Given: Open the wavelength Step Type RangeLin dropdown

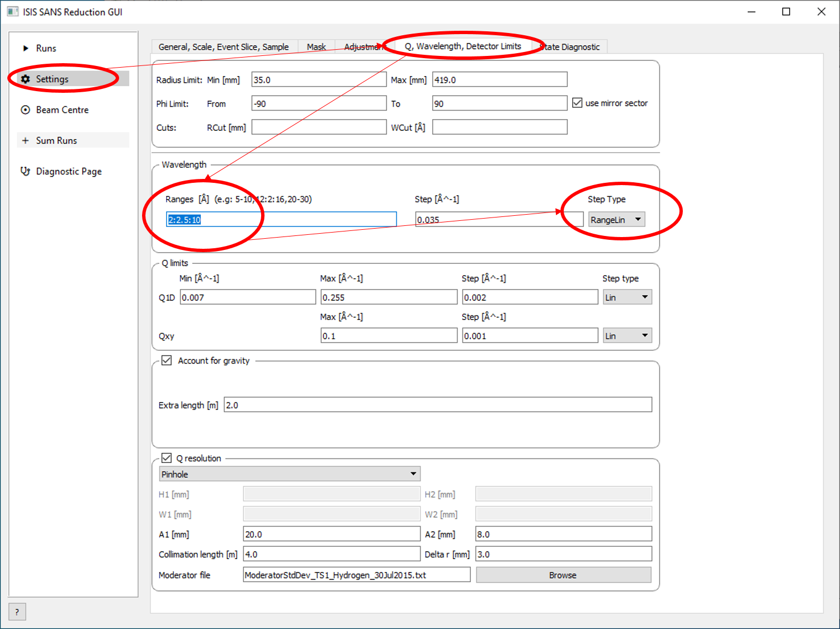Looking at the screenshot, I should (616, 220).
